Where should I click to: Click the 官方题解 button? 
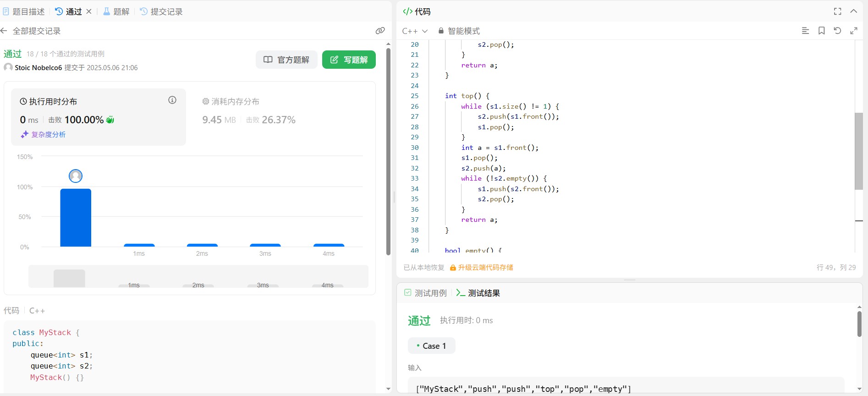[286, 60]
